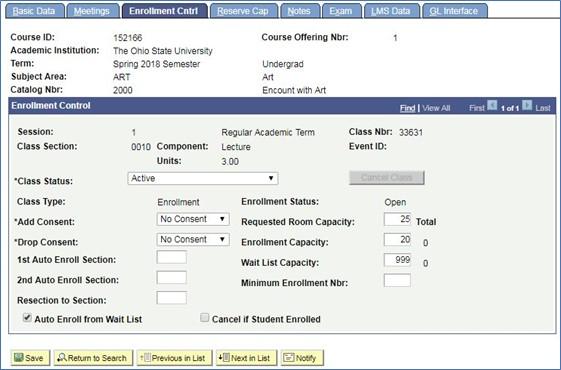The image size is (561, 370).
Task: Click the 1 of 1 row counter
Action: [x=510, y=108]
